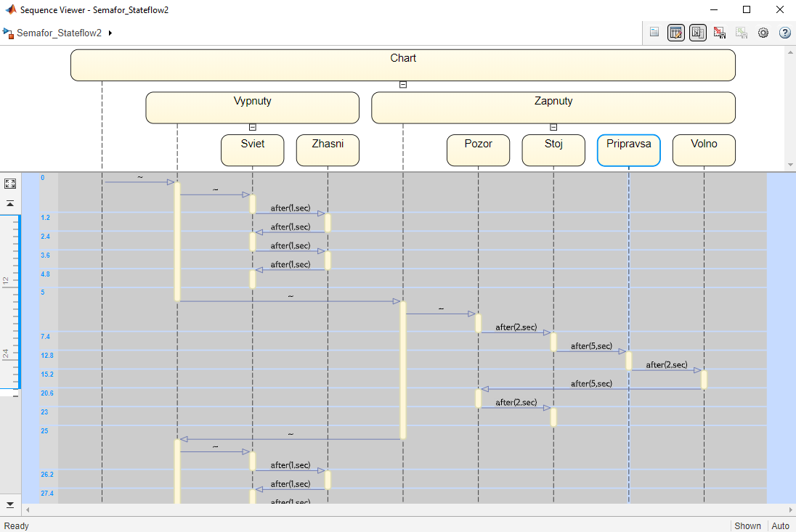Click the MATLAB logo in the title bar
This screenshot has height=532, width=796.
11,9
